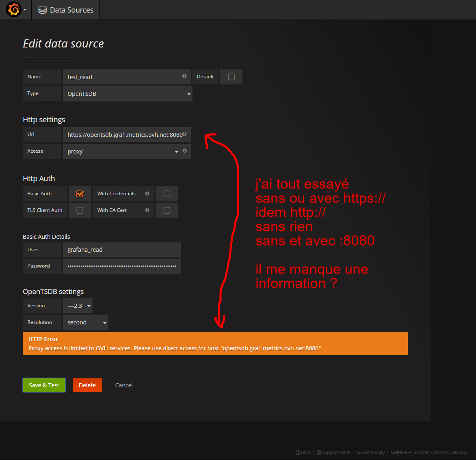Click With CA Cert info icon
Image resolution: width=476 pixels, height=460 pixels.
pyautogui.click(x=147, y=210)
